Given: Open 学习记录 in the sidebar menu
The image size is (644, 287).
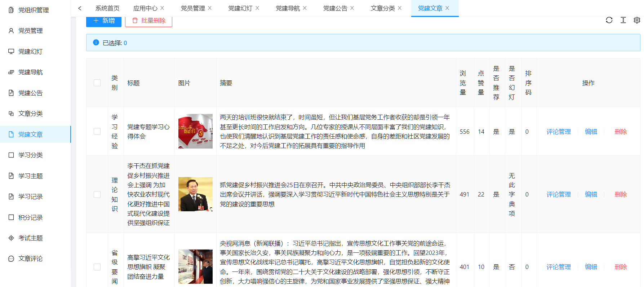Looking at the screenshot, I should tap(31, 197).
